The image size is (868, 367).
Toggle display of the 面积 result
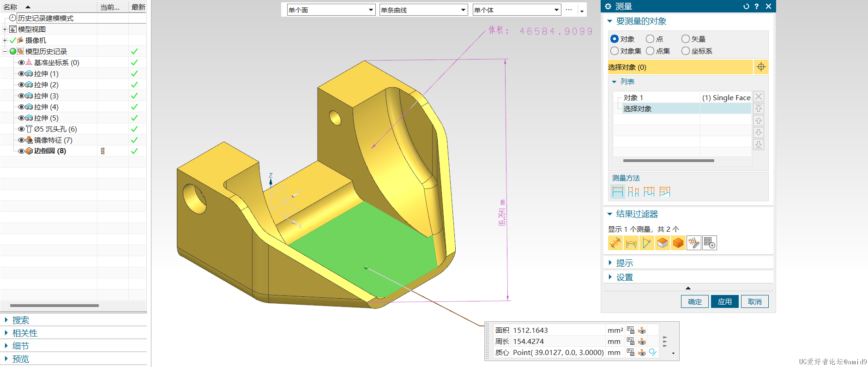coord(642,330)
